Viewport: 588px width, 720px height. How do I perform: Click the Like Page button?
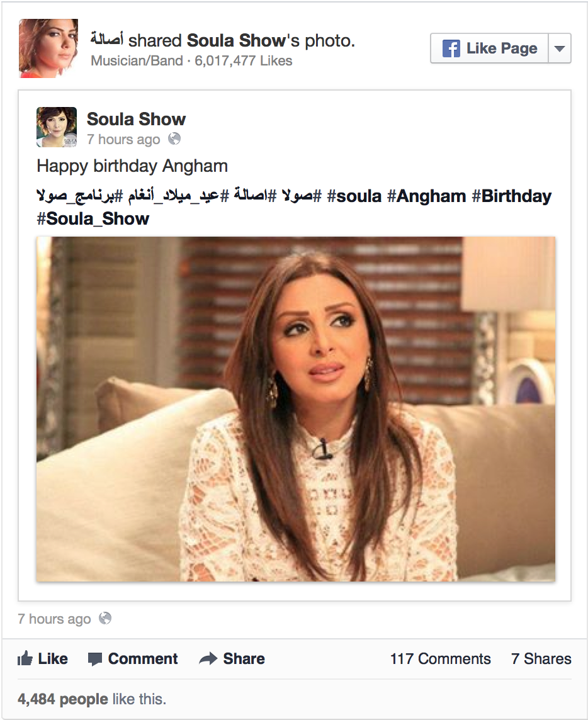point(489,48)
